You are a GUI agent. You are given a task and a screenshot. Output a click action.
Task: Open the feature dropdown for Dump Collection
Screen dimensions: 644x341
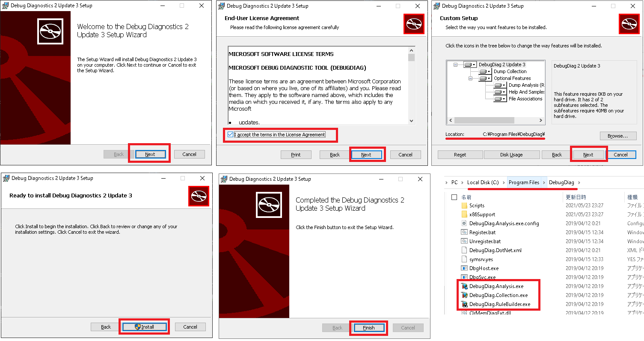pyautogui.click(x=485, y=71)
